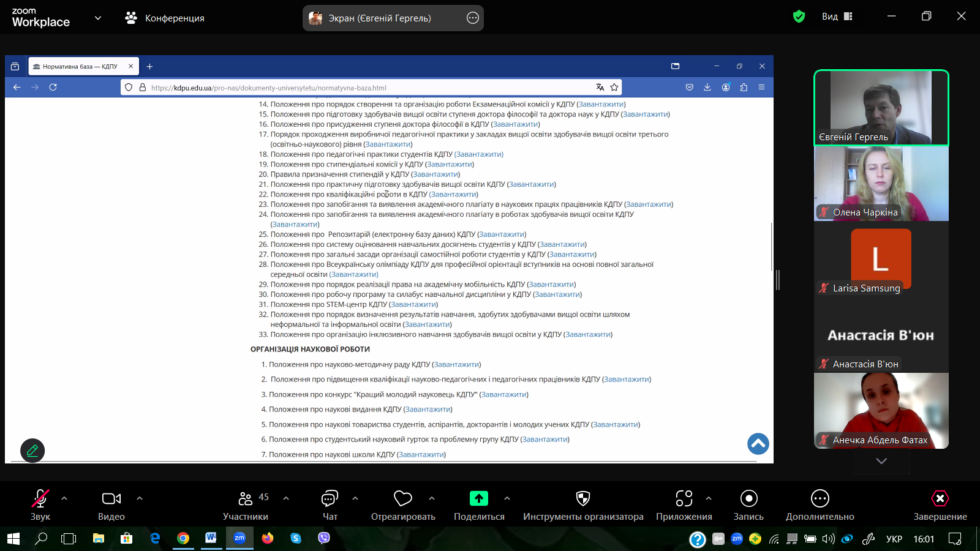Expand the arrow next to Отреагировать
This screenshot has height=551, width=980.
(432, 498)
